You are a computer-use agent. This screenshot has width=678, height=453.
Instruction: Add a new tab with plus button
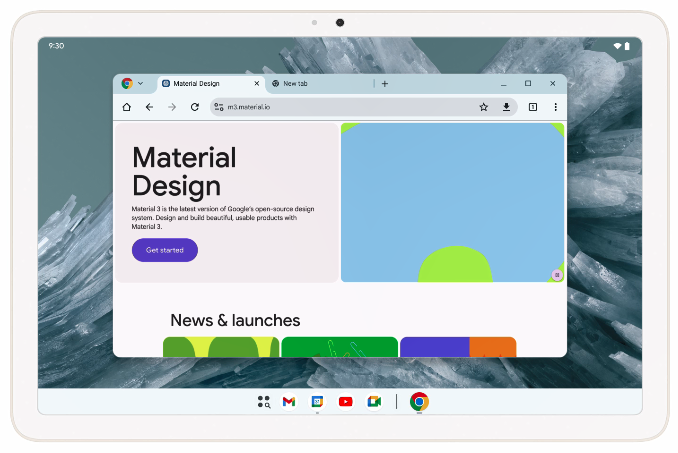(x=385, y=84)
